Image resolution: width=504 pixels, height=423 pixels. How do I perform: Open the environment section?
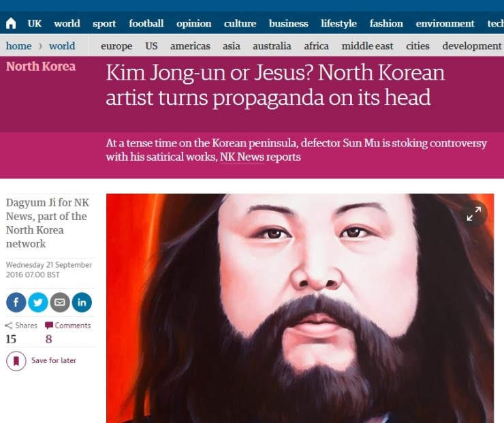pyautogui.click(x=445, y=23)
